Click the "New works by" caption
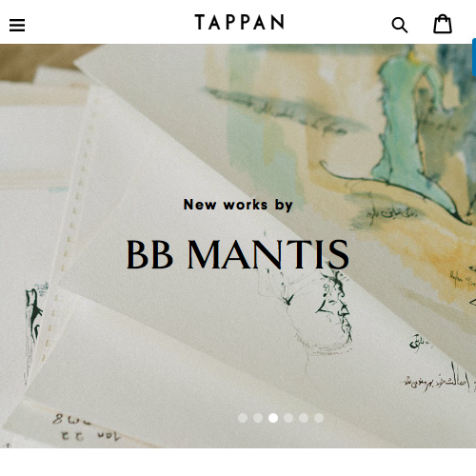 [238, 205]
